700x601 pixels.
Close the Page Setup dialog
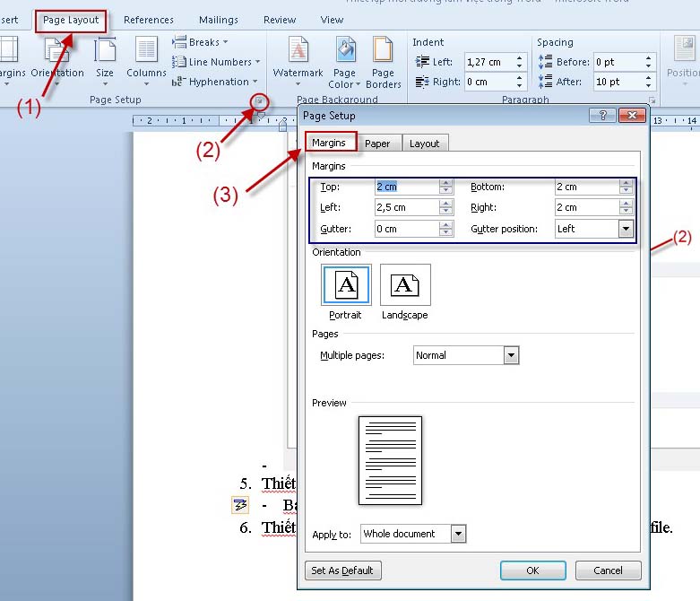click(x=632, y=116)
